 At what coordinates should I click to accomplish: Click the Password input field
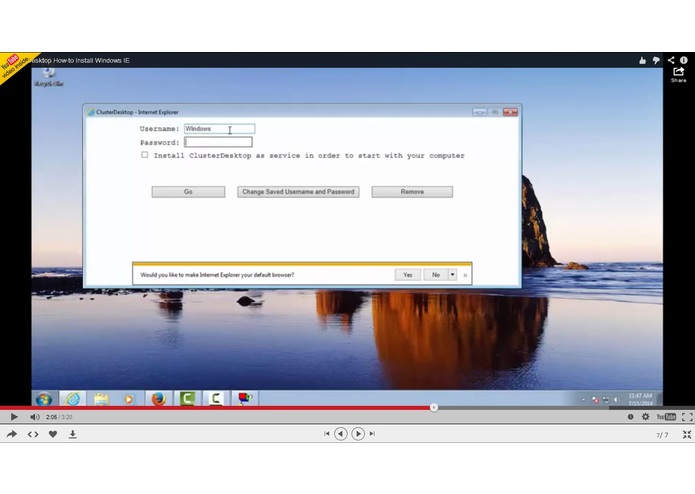click(219, 142)
